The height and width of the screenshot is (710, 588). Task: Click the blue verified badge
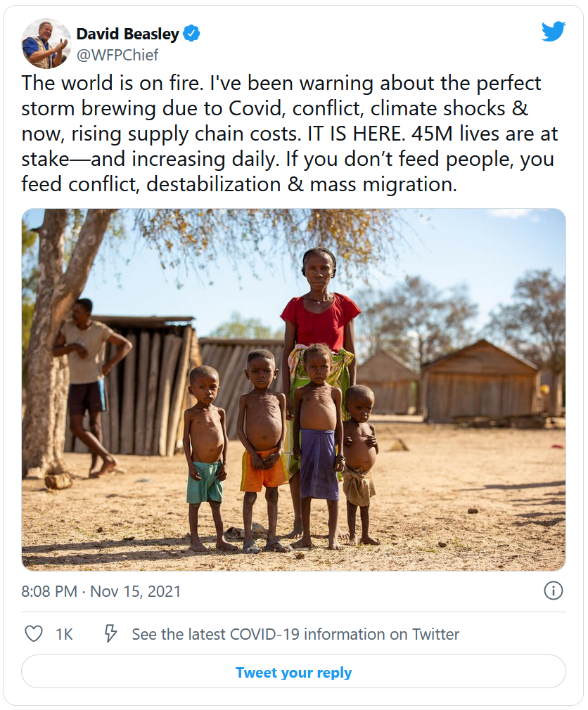[x=192, y=34]
